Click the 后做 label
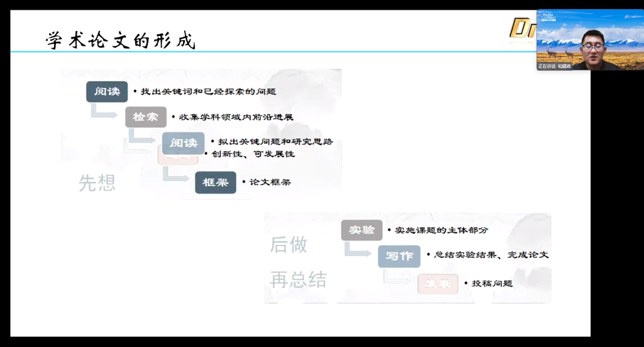 288,245
